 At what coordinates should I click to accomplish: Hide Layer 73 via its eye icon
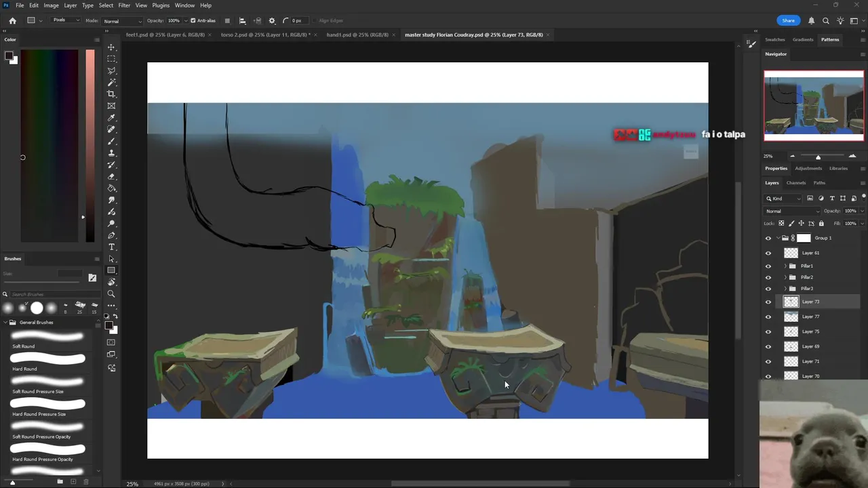tap(768, 302)
